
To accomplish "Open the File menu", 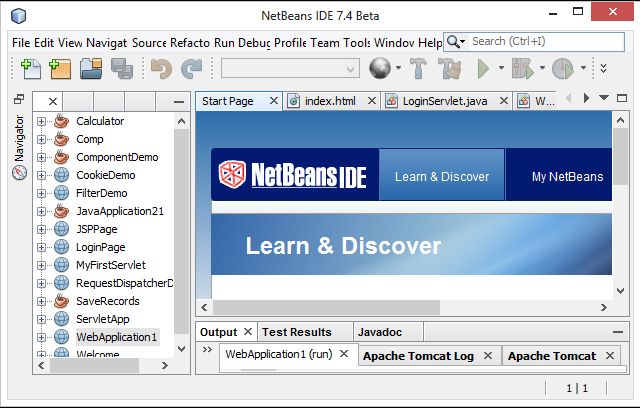I will (21, 42).
